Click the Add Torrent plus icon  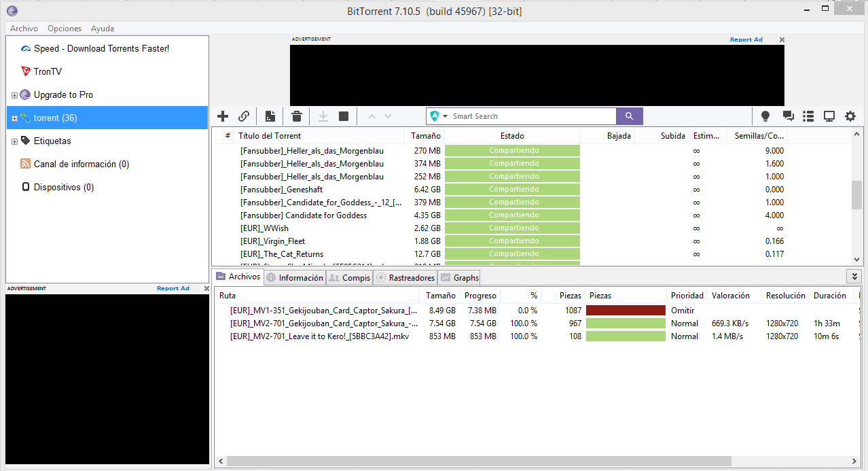223,116
